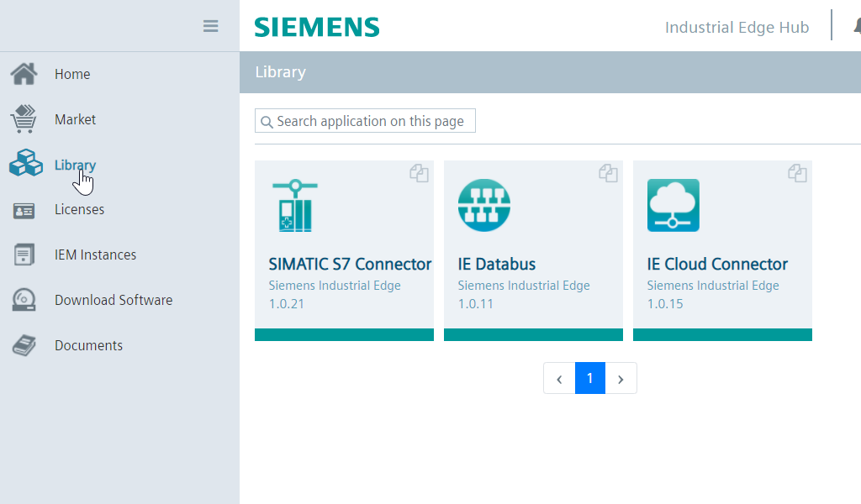Click the Documents book icon
Image resolution: width=861 pixels, height=504 pixels.
[24, 345]
